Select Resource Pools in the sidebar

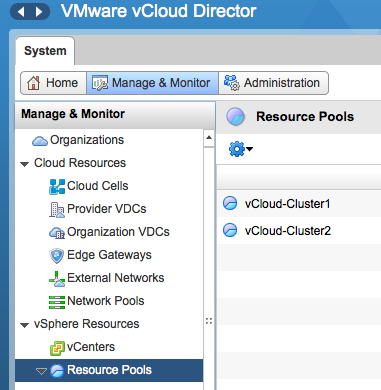(109, 370)
